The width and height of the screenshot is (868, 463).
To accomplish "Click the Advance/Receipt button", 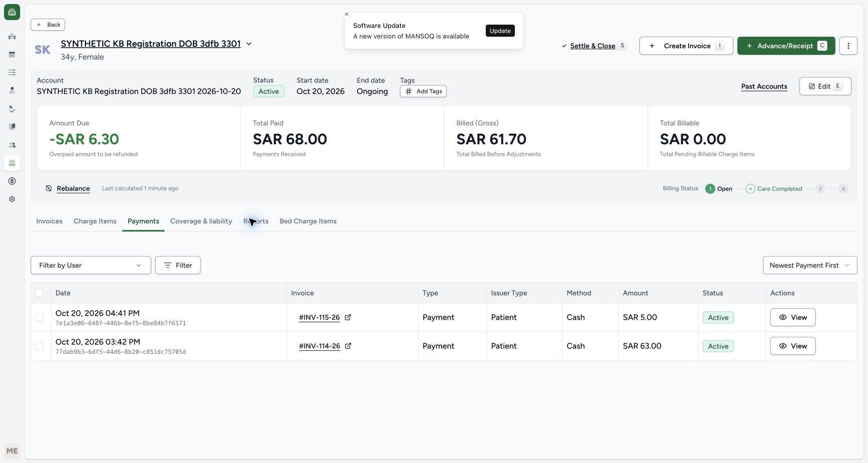I will point(786,46).
